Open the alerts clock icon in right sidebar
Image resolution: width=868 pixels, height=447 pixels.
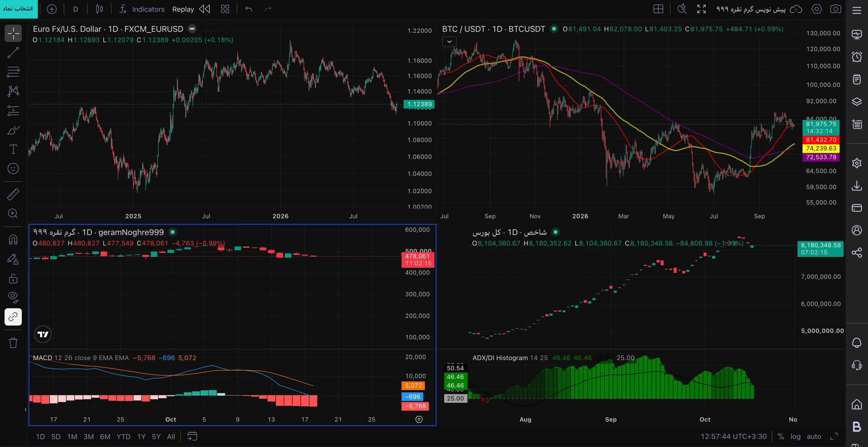[857, 57]
